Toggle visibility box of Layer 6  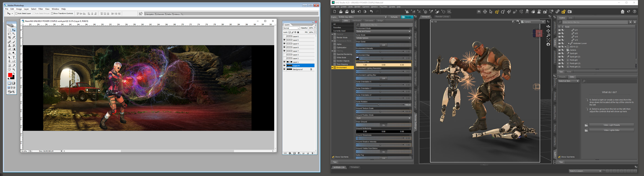tap(284, 36)
